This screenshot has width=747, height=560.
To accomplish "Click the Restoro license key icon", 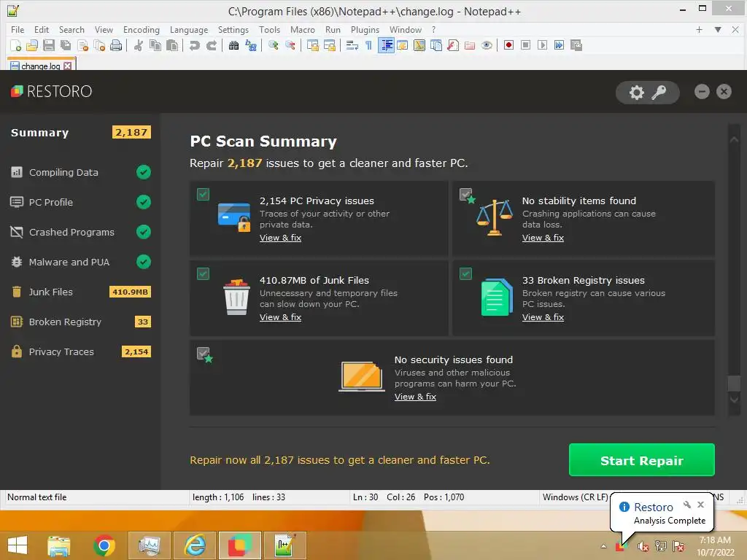I will 659,93.
